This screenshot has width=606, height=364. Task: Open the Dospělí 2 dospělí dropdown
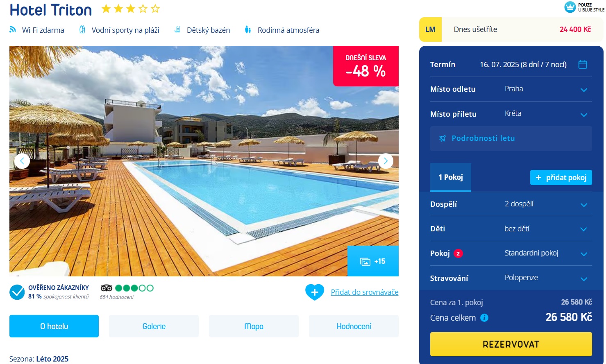point(511,204)
